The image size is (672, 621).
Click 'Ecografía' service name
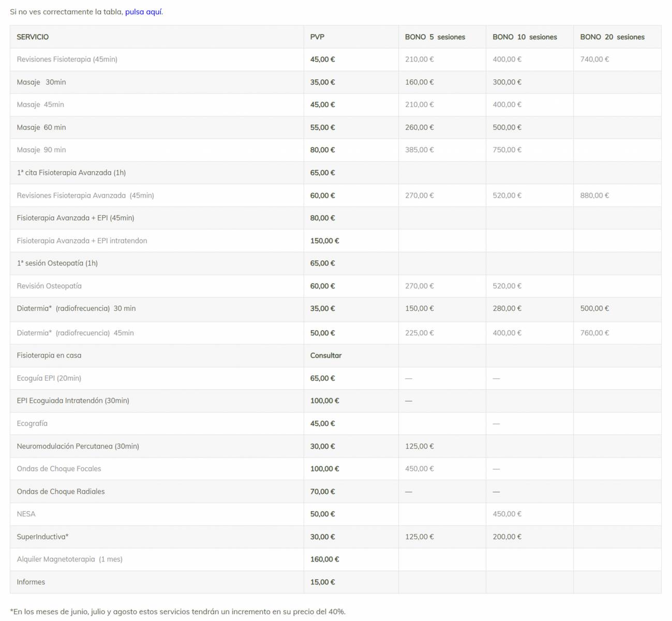point(32,423)
